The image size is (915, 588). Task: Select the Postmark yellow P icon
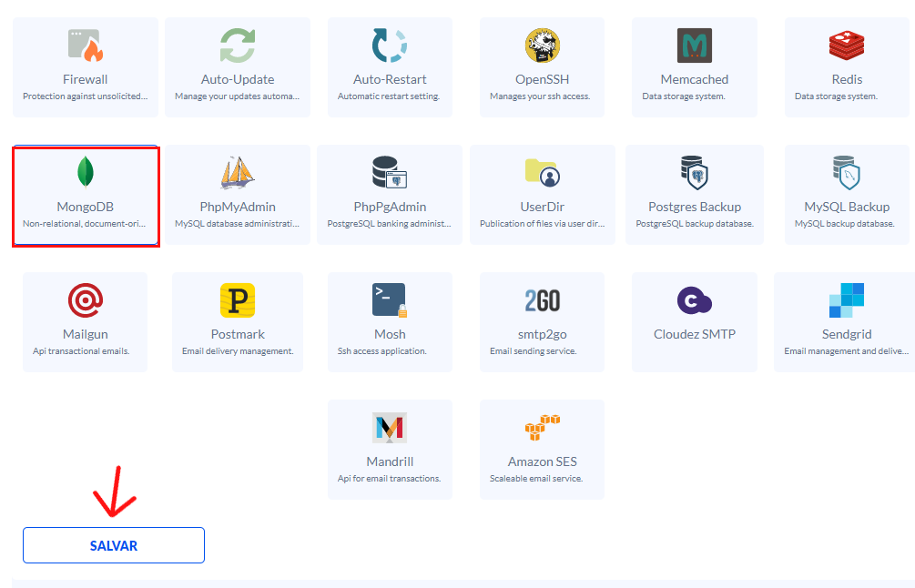coord(238,299)
